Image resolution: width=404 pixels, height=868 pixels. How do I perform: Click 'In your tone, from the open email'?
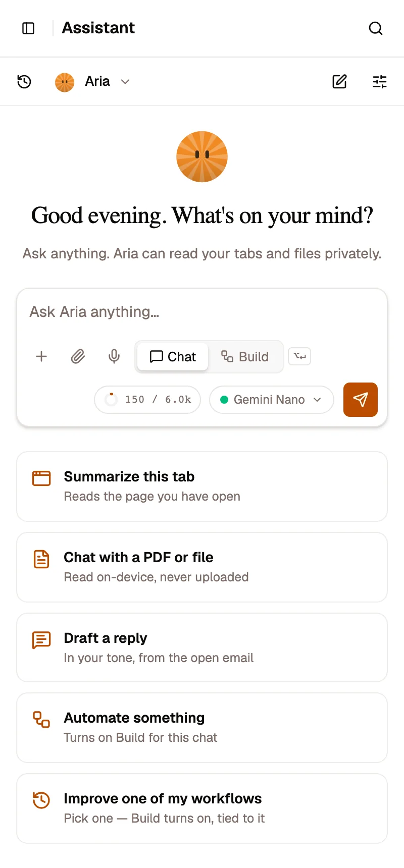(x=159, y=658)
